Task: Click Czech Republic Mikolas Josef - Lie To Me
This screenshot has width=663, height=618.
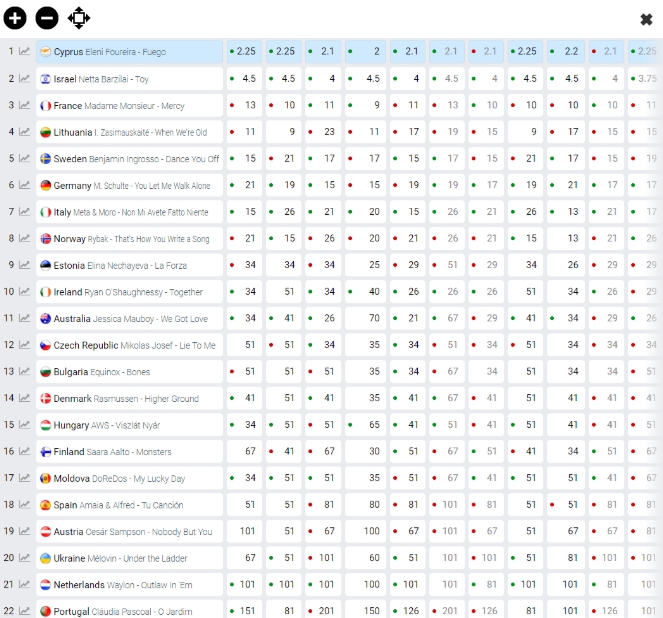Action: (129, 345)
